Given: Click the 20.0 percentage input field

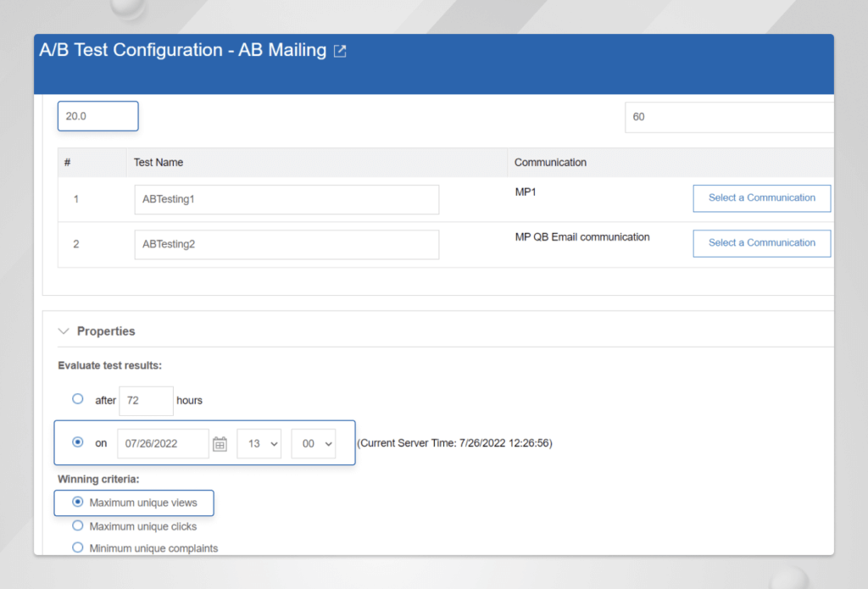Looking at the screenshot, I should [97, 116].
